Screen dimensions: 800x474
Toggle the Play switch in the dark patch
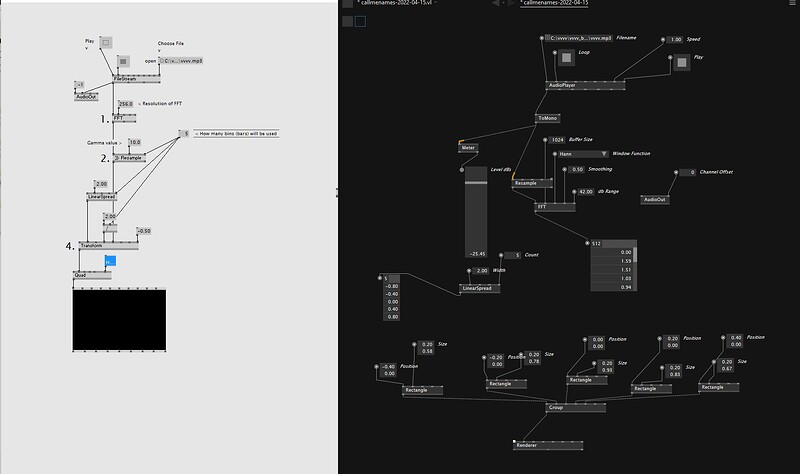(682, 63)
